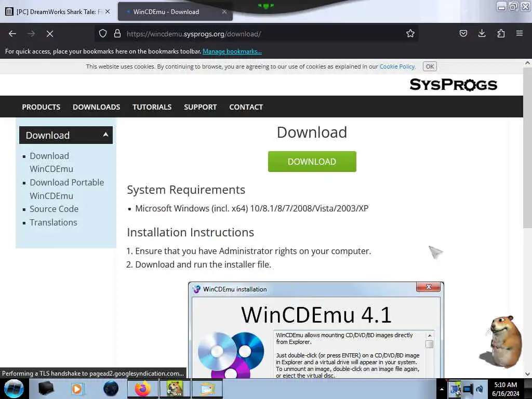Open Save to Pocket icon
Screen dimensions: 532x399
(463, 34)
